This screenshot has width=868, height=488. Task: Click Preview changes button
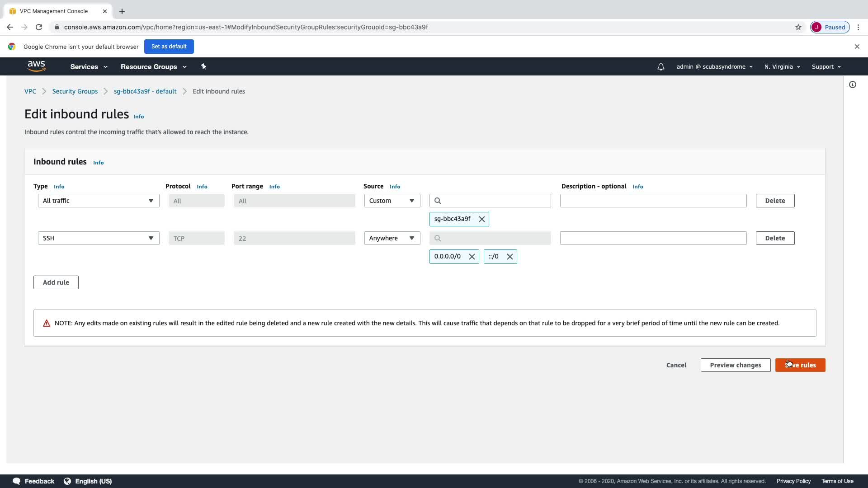[735, 365]
